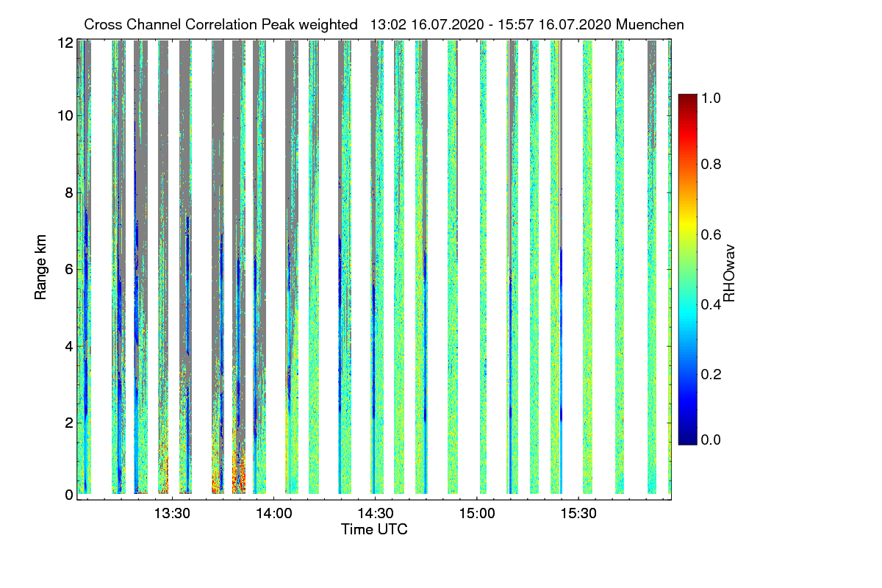
Task: Click the range axis value 4
Action: point(69,345)
